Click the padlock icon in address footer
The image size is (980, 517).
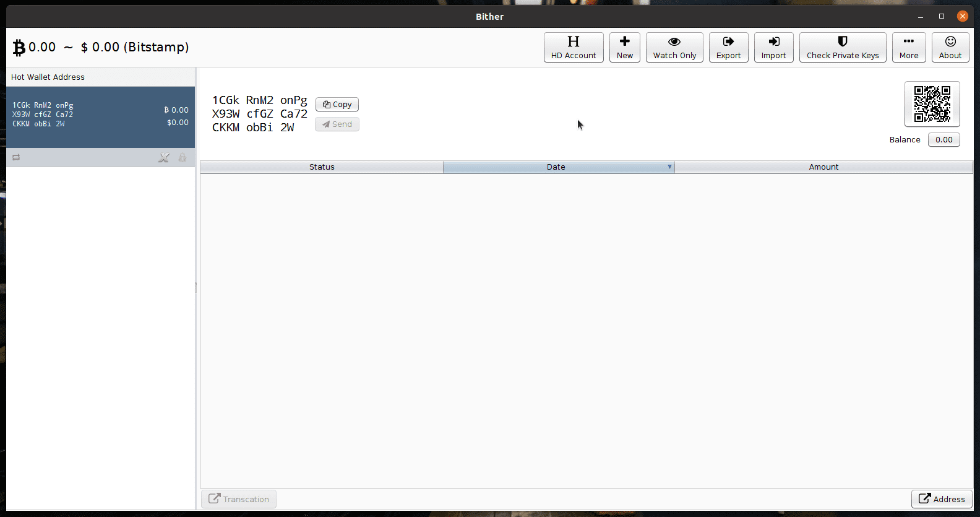(x=183, y=158)
